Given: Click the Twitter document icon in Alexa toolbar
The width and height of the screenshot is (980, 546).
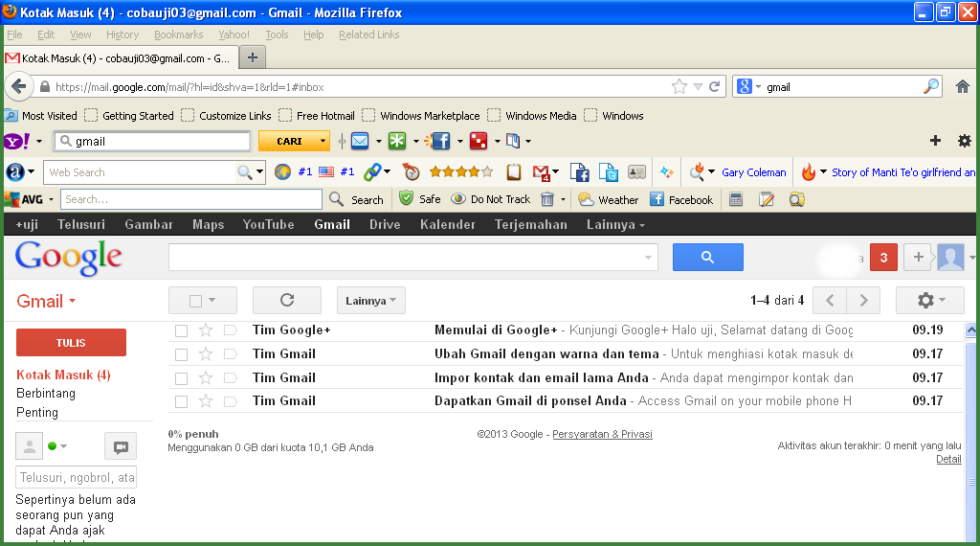Looking at the screenshot, I should coord(608,172).
